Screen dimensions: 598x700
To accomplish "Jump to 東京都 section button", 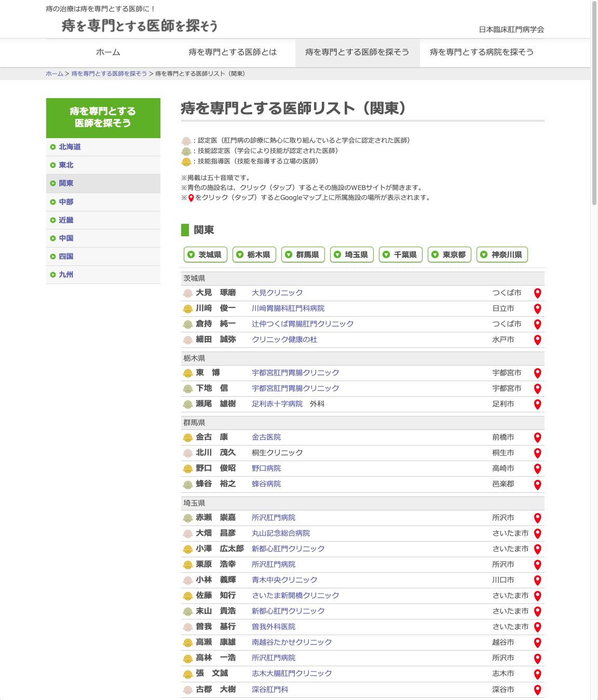I will tap(450, 254).
